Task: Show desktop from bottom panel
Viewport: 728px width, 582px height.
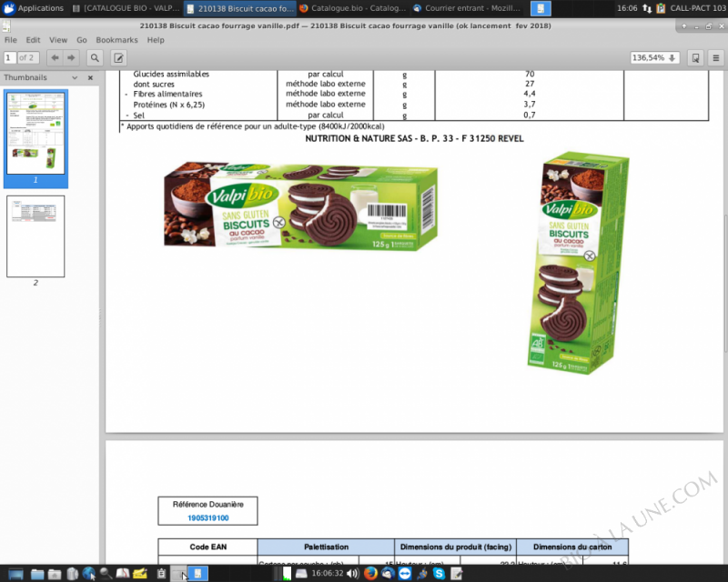Action: click(x=15, y=574)
